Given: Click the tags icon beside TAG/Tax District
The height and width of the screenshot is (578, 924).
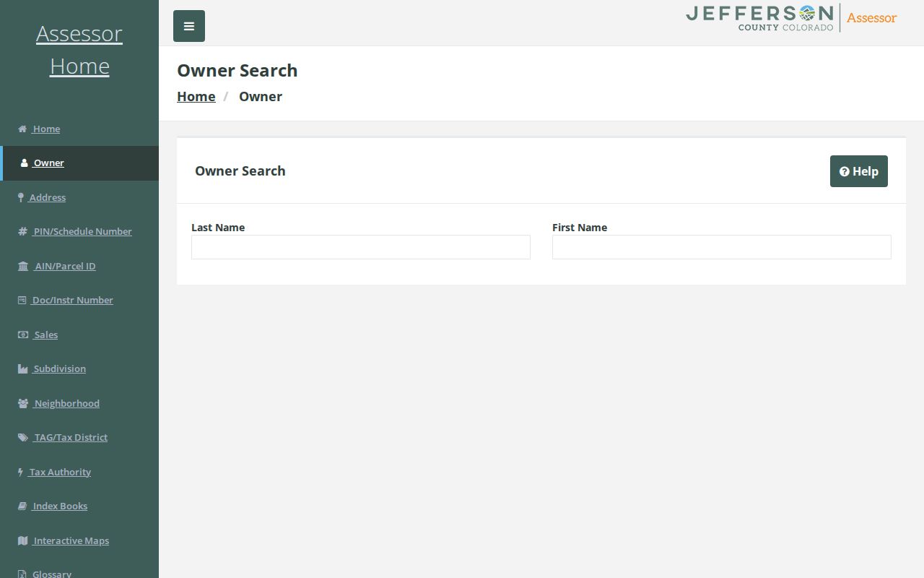Looking at the screenshot, I should [23, 438].
